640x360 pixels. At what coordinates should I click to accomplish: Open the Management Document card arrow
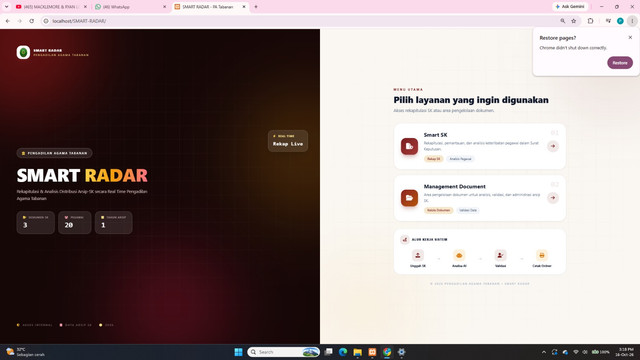click(553, 198)
